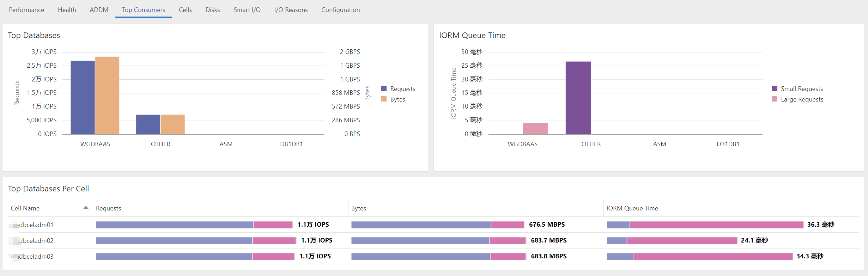Select the Top Consumers tab
The image size is (868, 276).
pos(144,10)
